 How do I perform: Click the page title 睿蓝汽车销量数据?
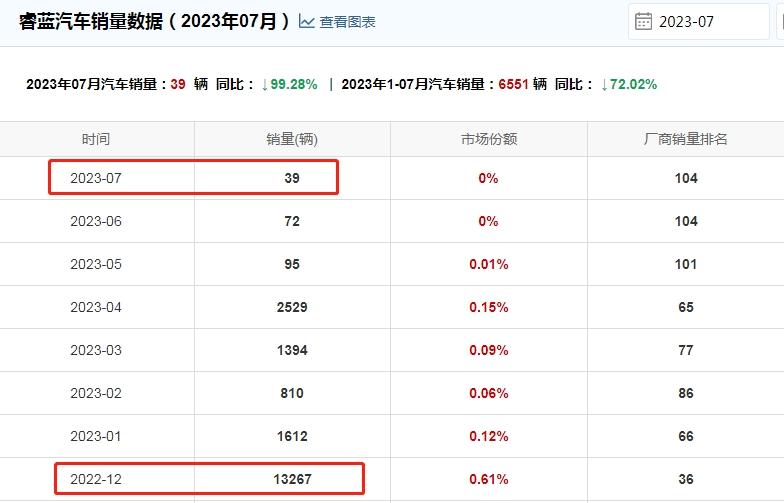91,22
